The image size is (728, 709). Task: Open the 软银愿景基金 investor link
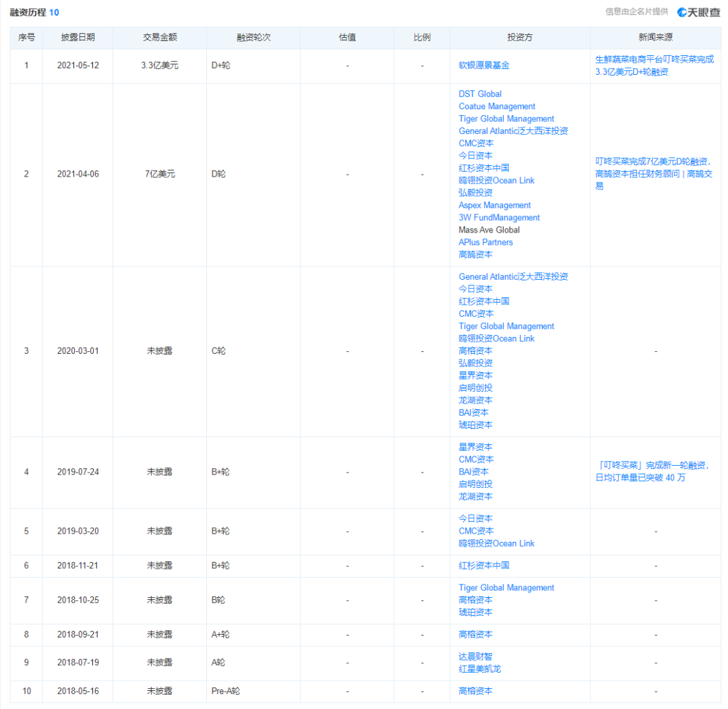tap(484, 65)
